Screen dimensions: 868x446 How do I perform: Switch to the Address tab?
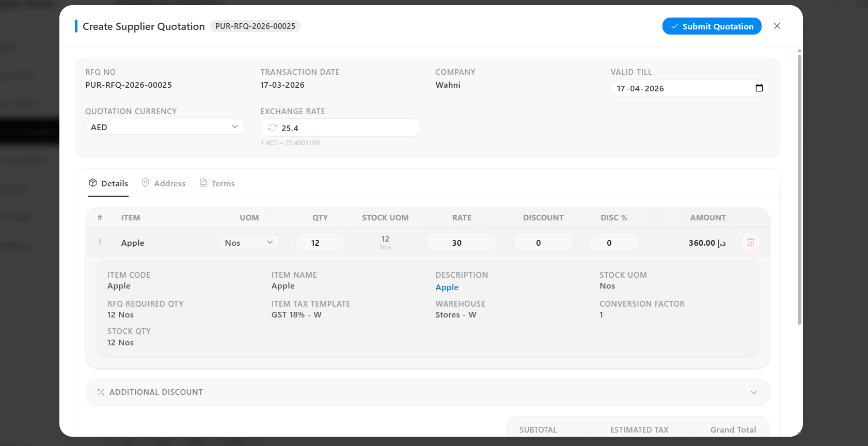(164, 183)
